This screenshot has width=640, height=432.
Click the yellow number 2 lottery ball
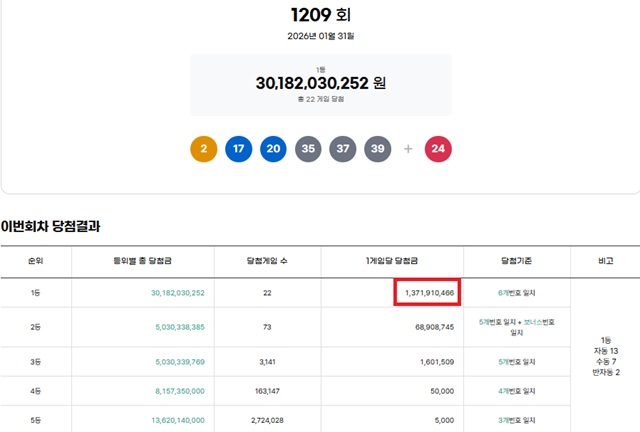coord(203,149)
